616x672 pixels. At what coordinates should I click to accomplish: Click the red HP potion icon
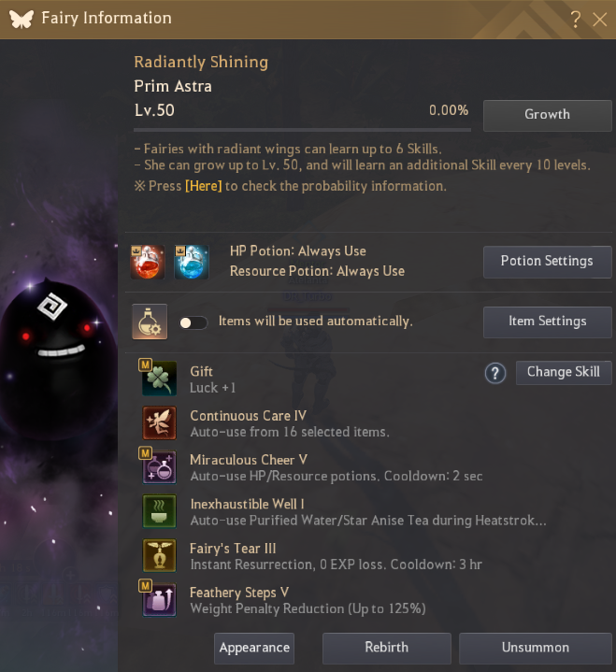(x=148, y=262)
